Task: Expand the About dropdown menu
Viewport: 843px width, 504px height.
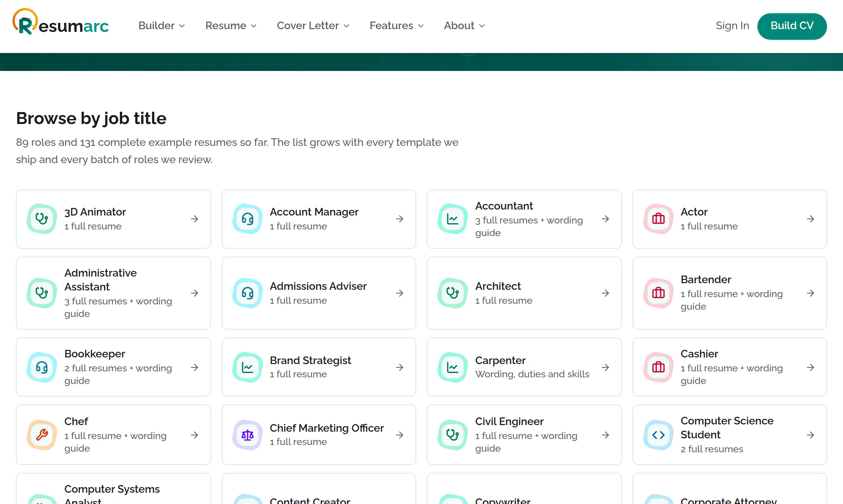Action: [464, 26]
